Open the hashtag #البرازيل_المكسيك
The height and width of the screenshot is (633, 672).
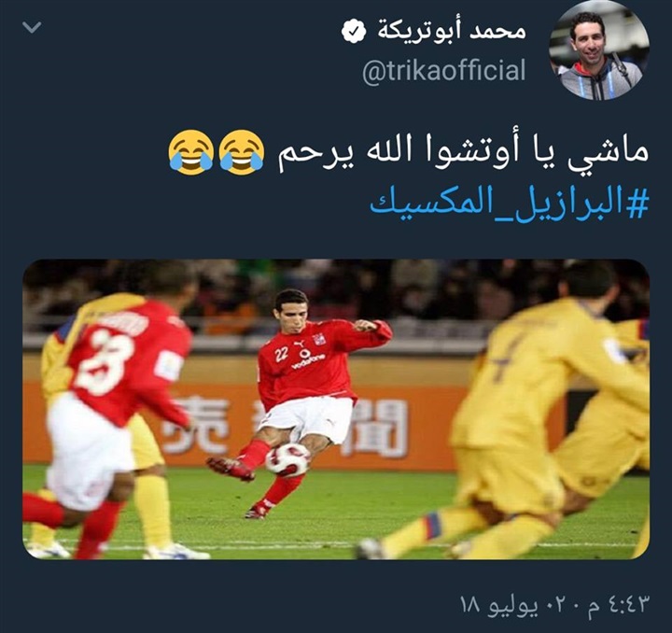510,204
